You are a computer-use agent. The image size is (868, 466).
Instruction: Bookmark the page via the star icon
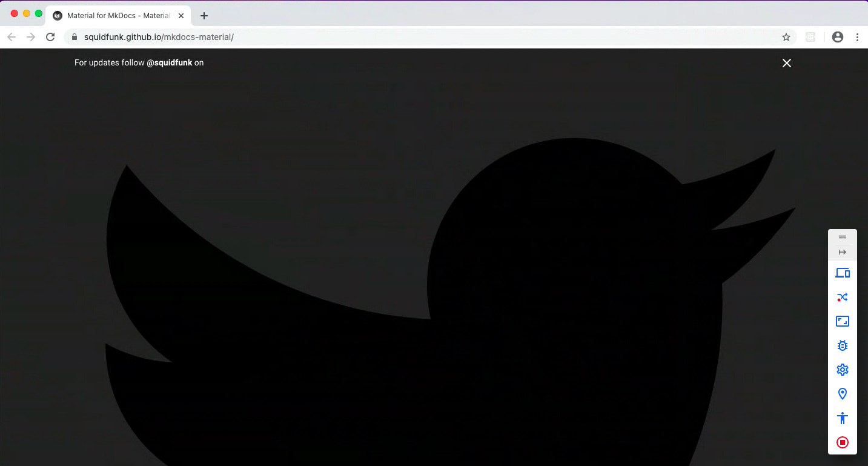pos(786,37)
